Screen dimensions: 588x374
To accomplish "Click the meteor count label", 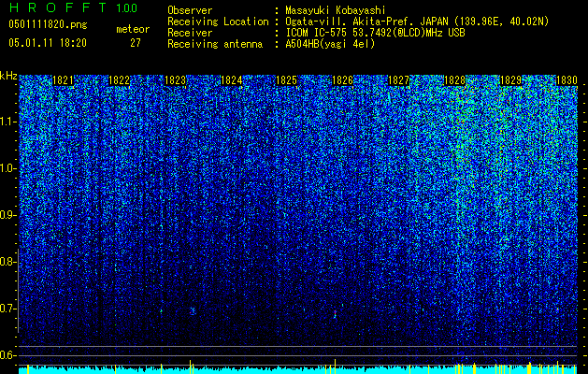I will pos(133,29).
